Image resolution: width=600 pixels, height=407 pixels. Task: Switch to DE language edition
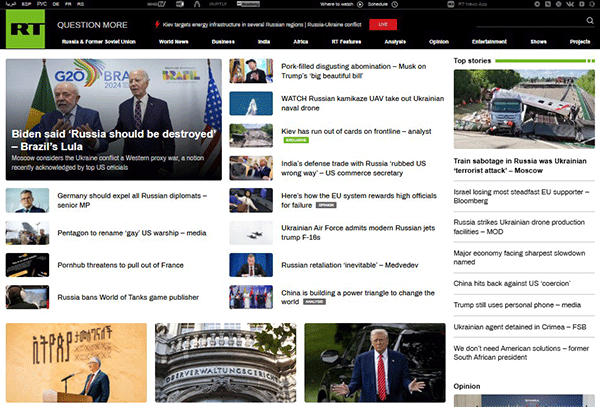click(56, 4)
